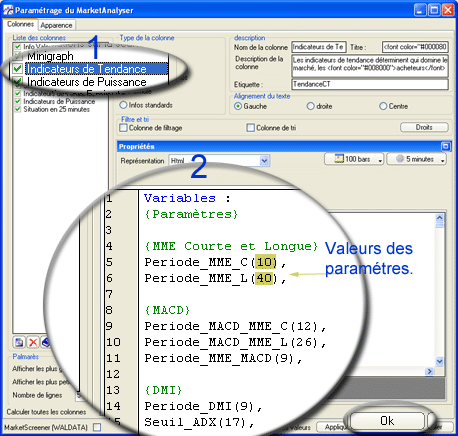Click the code line Periode_MACD_MME_L(26)
Viewport: 458px width, 436px height.
[x=235, y=342]
